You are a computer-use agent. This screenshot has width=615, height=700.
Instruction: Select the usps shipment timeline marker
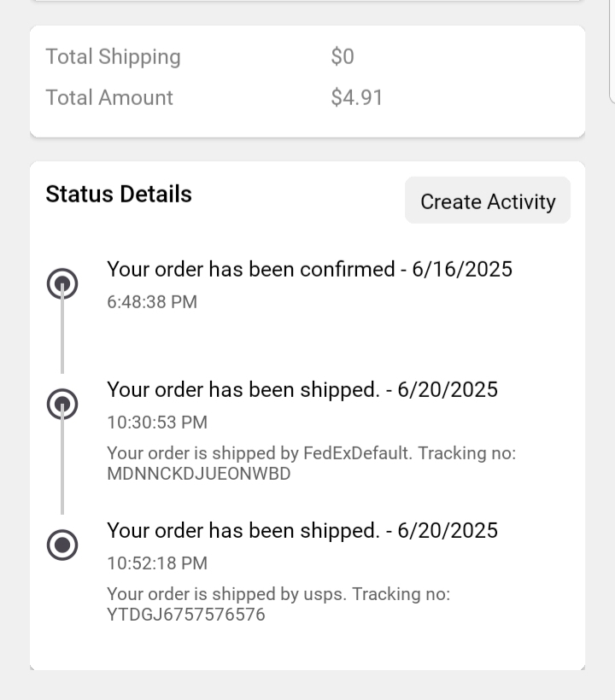point(62,544)
